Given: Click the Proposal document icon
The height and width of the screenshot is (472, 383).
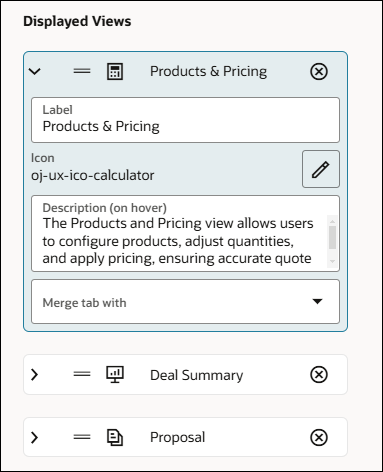Looking at the screenshot, I should point(115,437).
